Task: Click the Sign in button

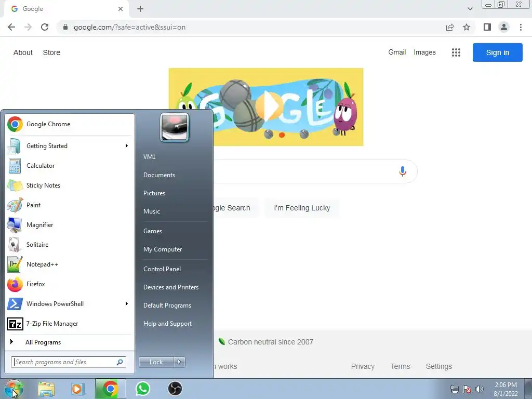Action: tap(497, 52)
